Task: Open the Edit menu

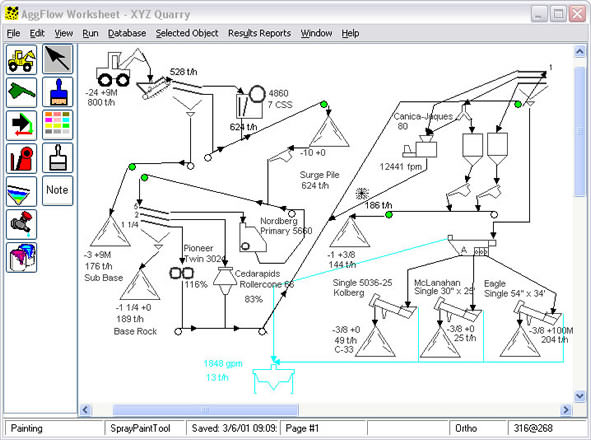Action: coord(37,33)
